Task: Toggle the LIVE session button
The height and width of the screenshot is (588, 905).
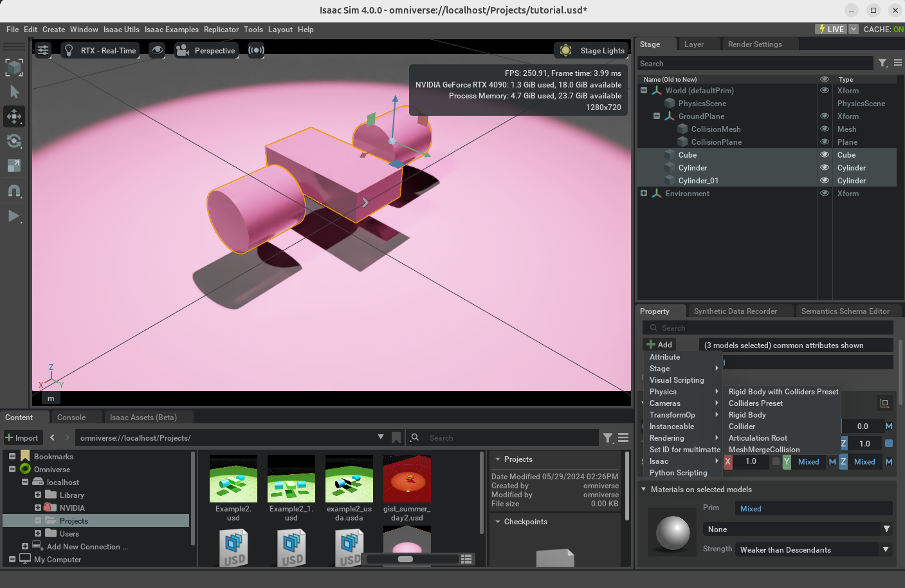Action: coord(831,30)
